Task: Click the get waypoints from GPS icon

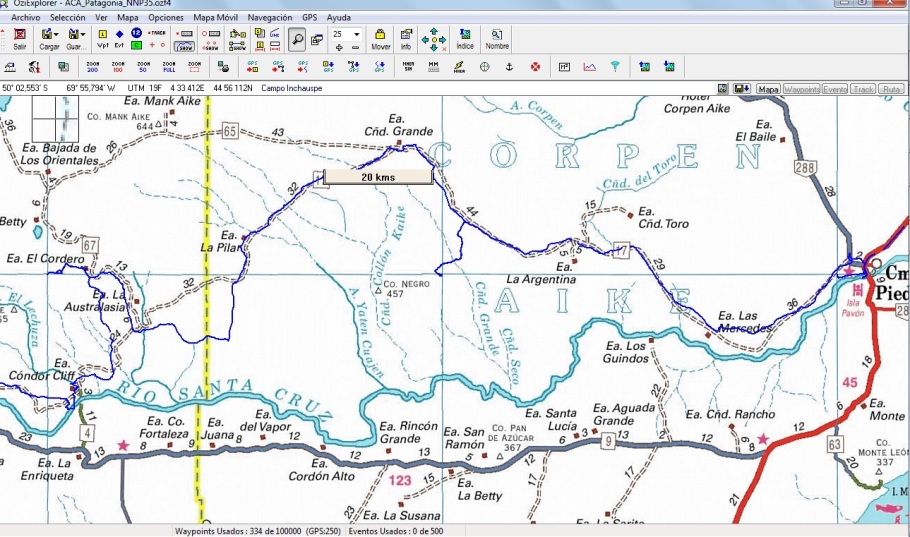Action: 328,67
